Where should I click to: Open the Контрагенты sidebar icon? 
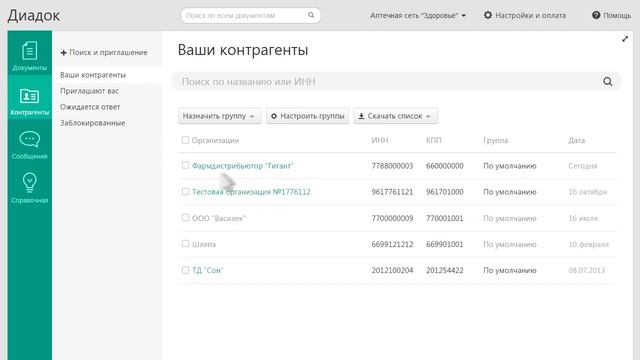click(x=29, y=96)
